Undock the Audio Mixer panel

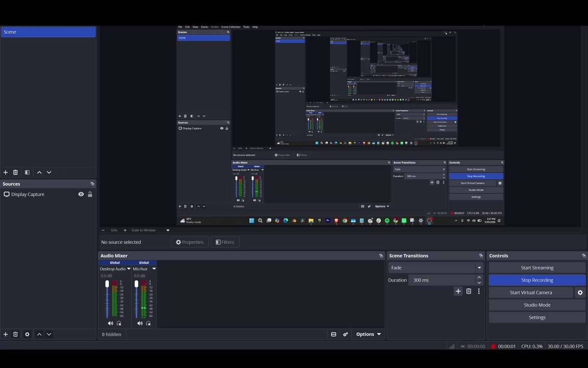(381, 256)
